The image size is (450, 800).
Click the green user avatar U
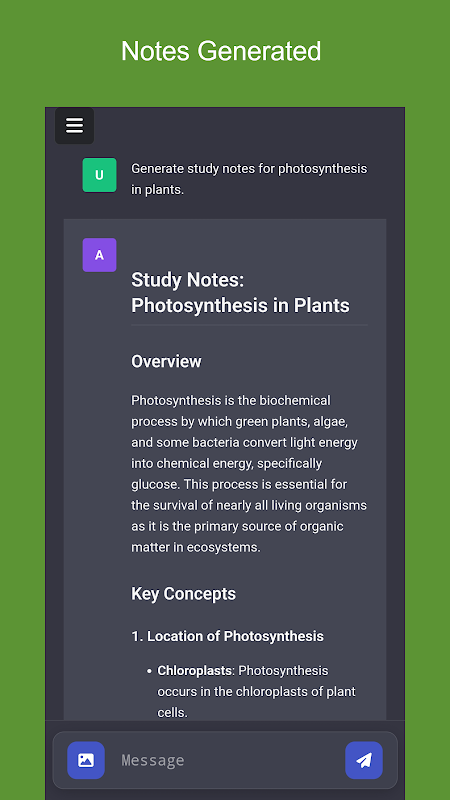tap(99, 175)
